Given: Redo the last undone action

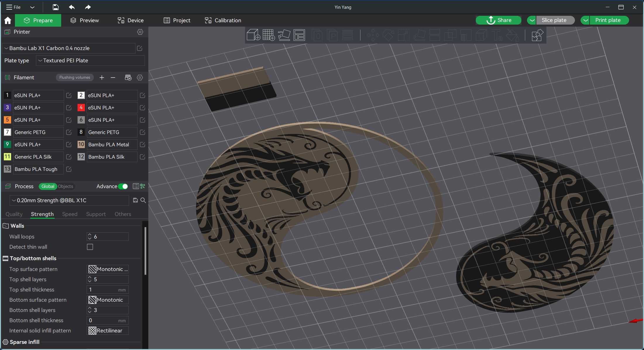Looking at the screenshot, I should pos(88,7).
